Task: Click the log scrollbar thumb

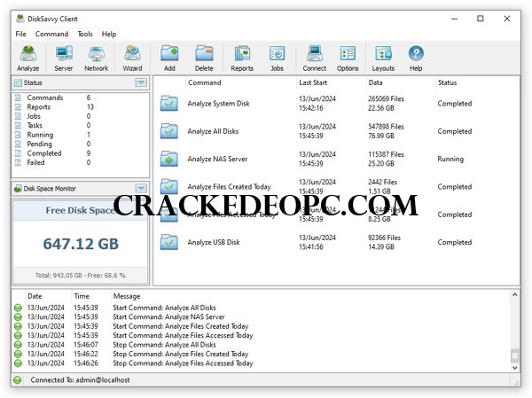Action: tap(514, 355)
